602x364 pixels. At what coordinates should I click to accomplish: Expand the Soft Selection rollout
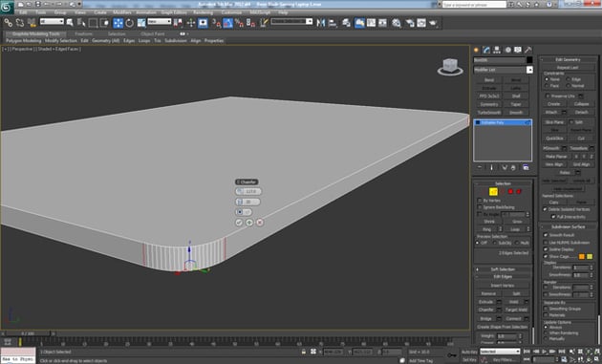503,269
